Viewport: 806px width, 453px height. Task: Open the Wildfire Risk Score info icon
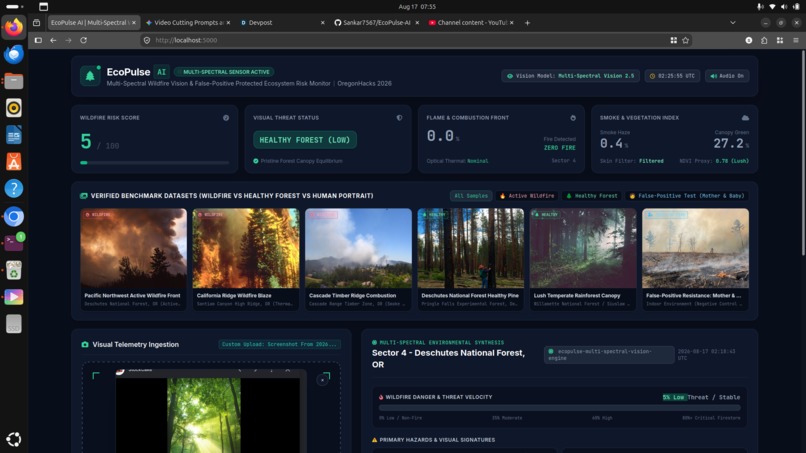[226, 118]
